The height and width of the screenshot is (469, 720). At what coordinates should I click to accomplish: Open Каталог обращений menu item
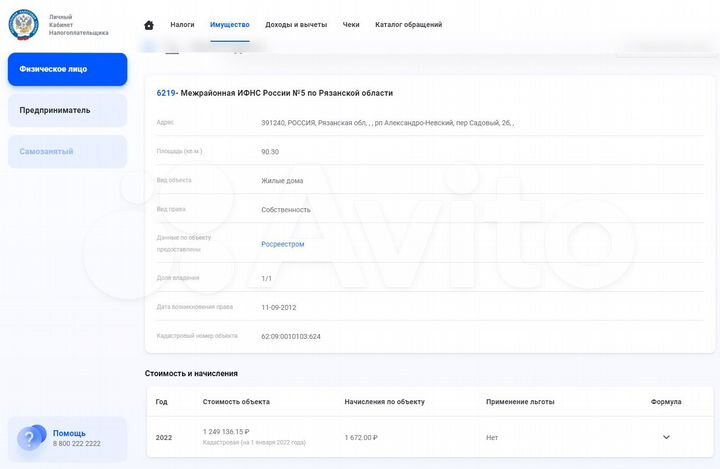pos(408,24)
